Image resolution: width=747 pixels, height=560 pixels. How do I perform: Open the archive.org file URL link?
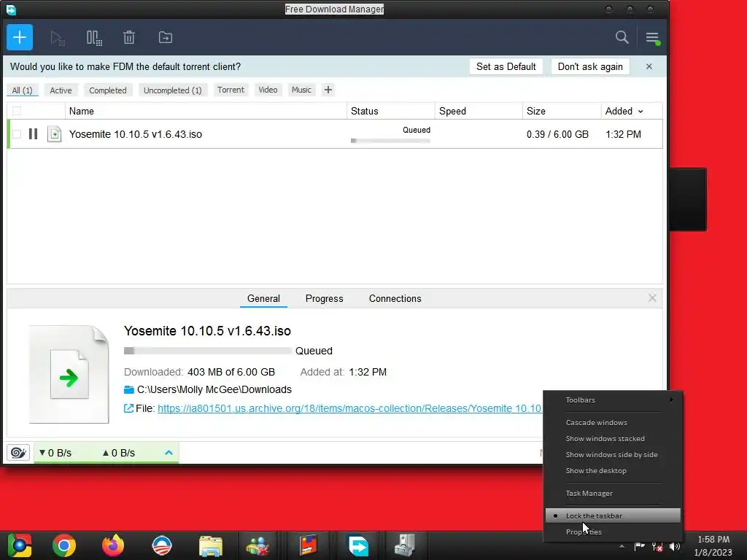tap(349, 408)
